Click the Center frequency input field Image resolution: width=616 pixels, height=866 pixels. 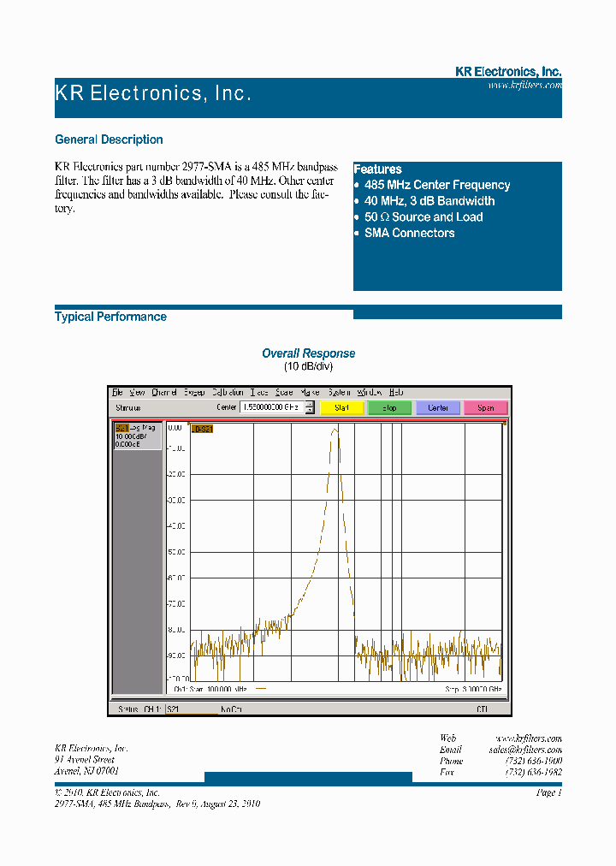[271, 407]
